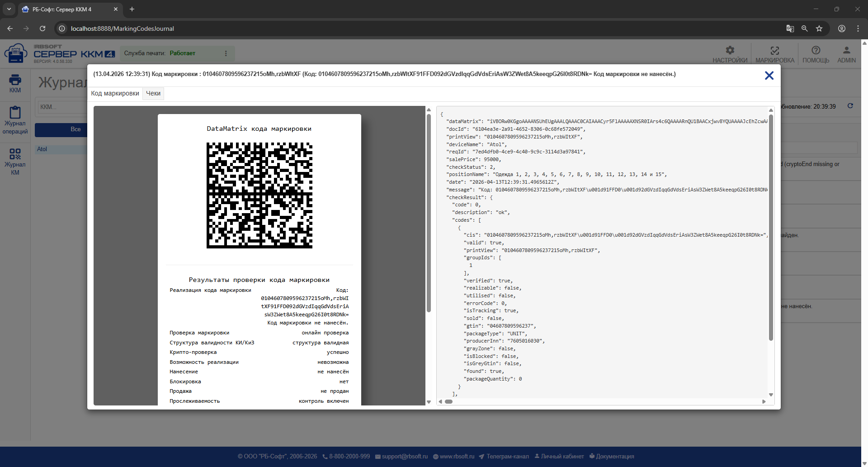Open the Маркировка section
Viewport: 868px width, 467px height.
[x=774, y=54]
